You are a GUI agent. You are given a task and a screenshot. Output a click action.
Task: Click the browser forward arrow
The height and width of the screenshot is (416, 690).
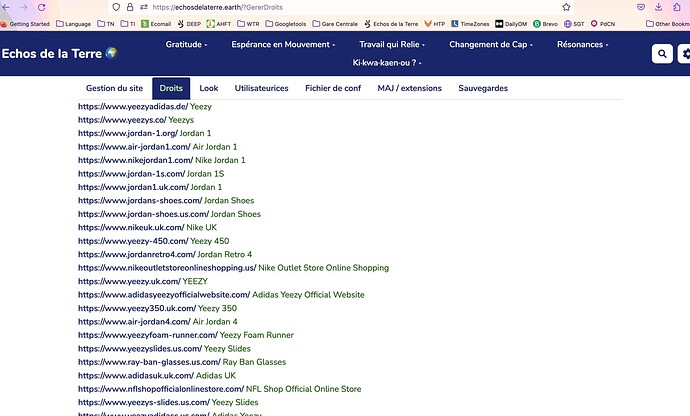[x=23, y=7]
